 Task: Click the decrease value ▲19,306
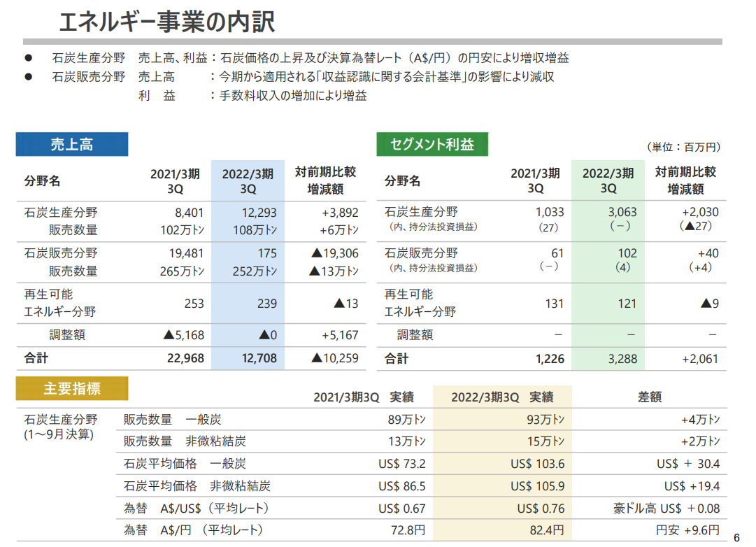334,253
